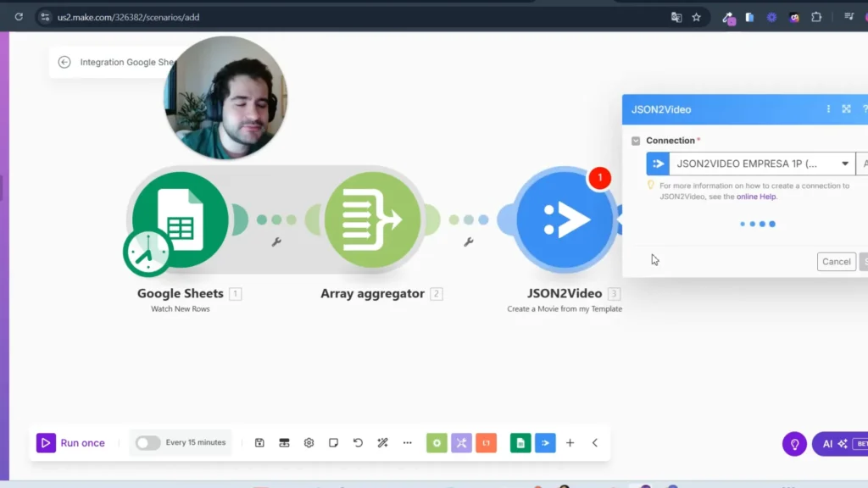Click wrench between Google Sheets and aggregator

click(276, 241)
